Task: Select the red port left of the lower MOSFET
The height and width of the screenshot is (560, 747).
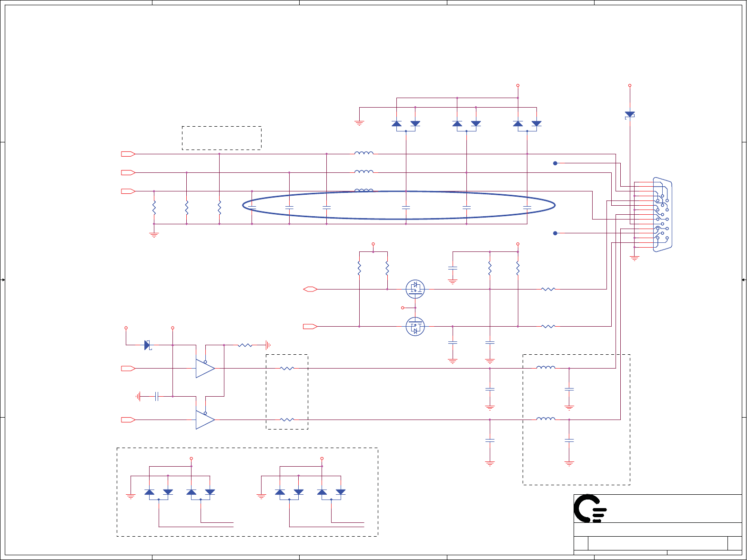Action: pos(310,326)
